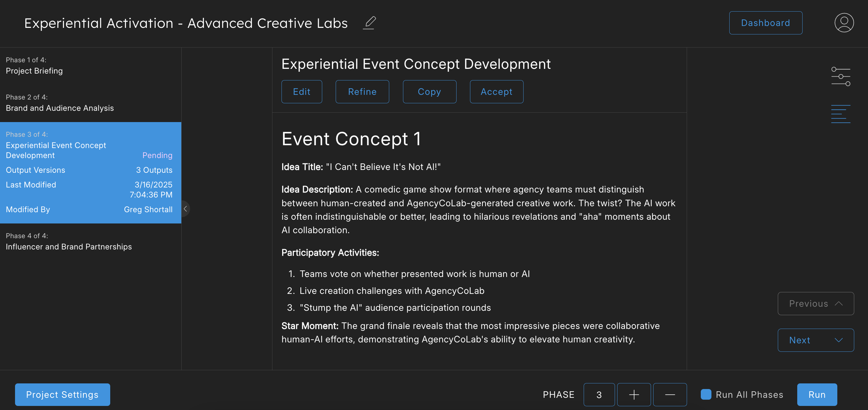The image size is (868, 410).
Task: Open Project Settings
Action: [62, 394]
